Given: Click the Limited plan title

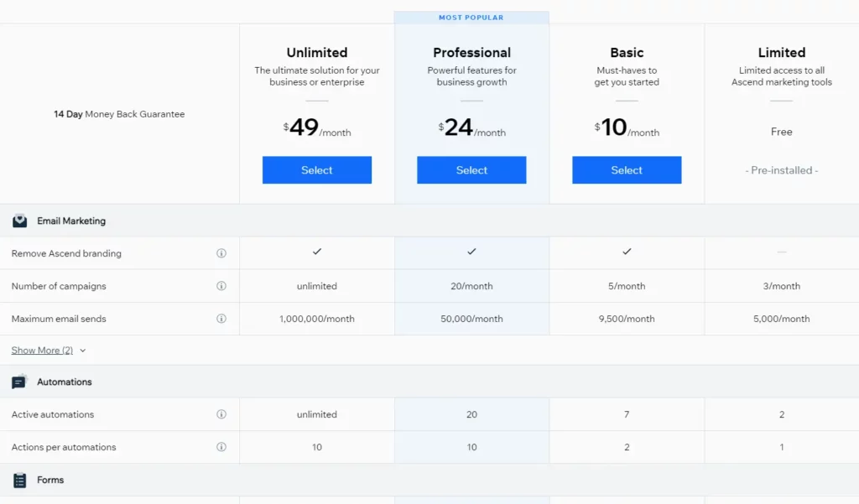Looking at the screenshot, I should pos(782,53).
